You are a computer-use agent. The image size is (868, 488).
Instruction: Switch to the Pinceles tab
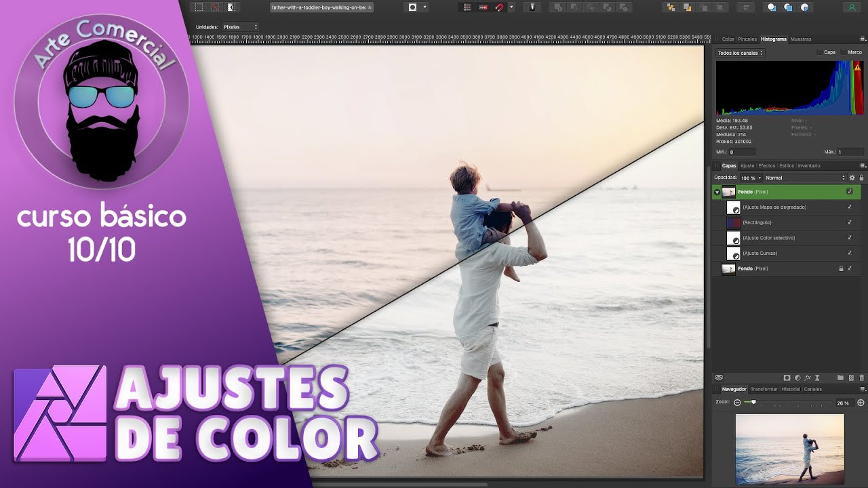click(x=747, y=39)
